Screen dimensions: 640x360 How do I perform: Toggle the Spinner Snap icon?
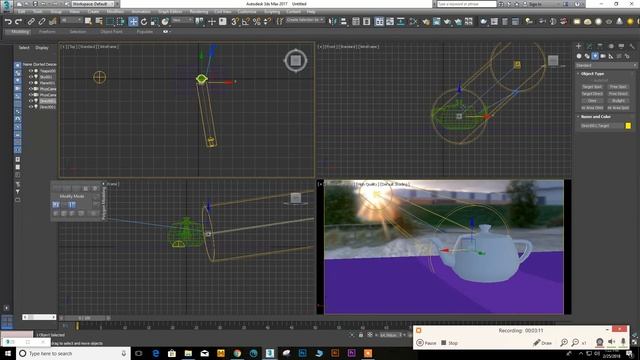(267, 21)
